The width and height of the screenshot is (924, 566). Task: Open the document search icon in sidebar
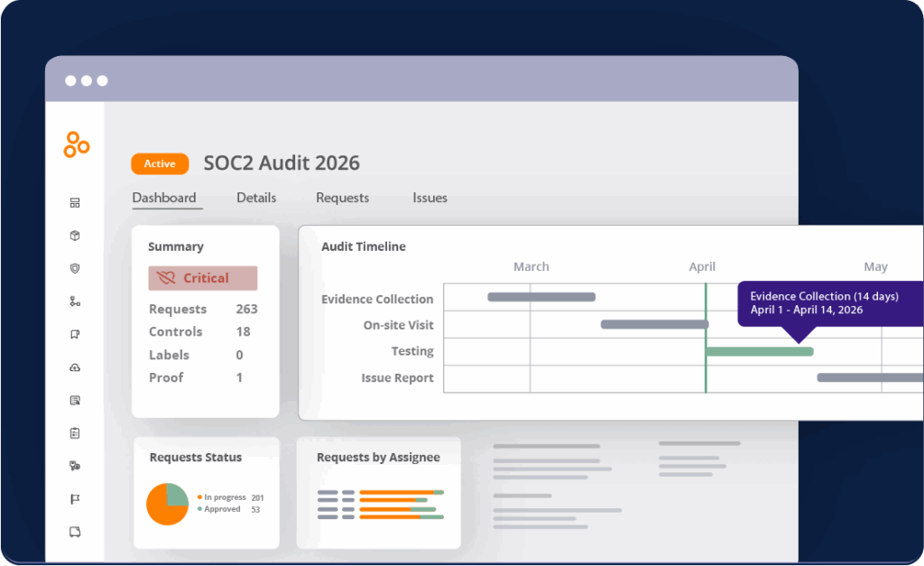coord(75,400)
